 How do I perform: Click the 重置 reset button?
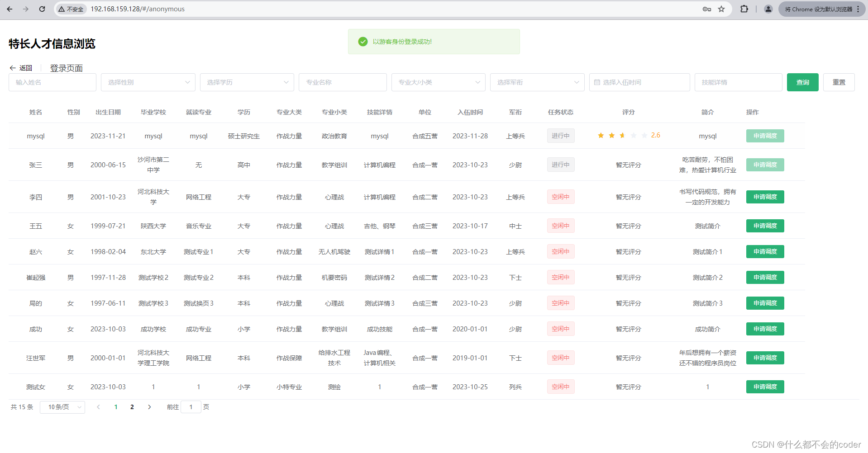click(x=839, y=82)
